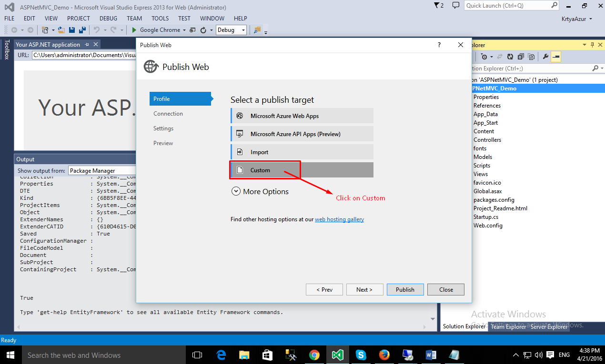Image resolution: width=605 pixels, height=364 pixels.
Task: Go to the Connection step in Publish Web
Action: (x=168, y=114)
